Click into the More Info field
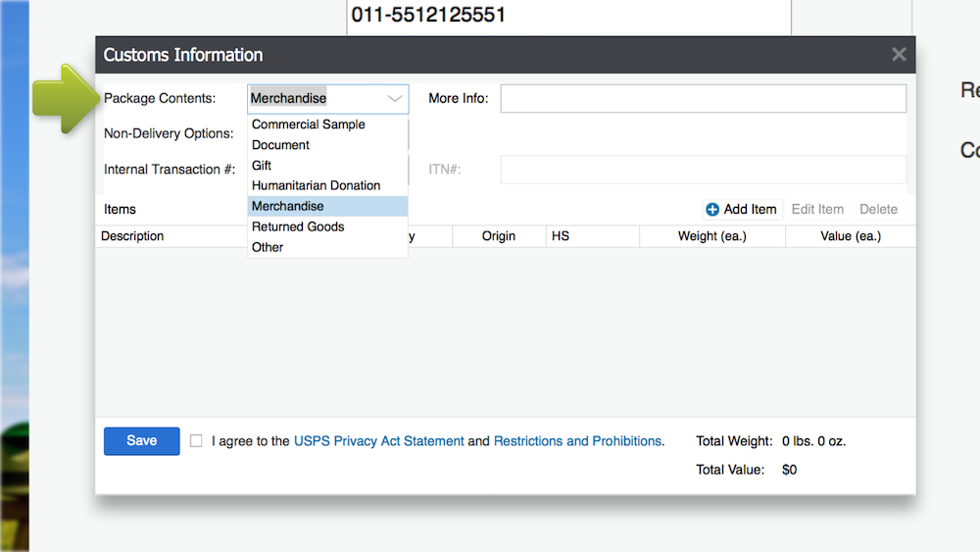980x552 pixels. pos(703,99)
